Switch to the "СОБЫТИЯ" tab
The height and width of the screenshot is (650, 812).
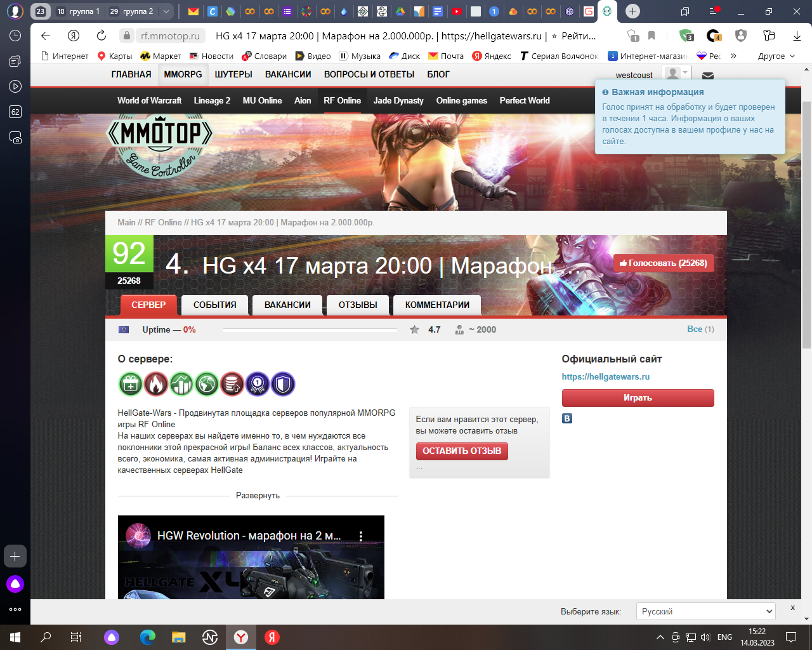[x=214, y=305]
